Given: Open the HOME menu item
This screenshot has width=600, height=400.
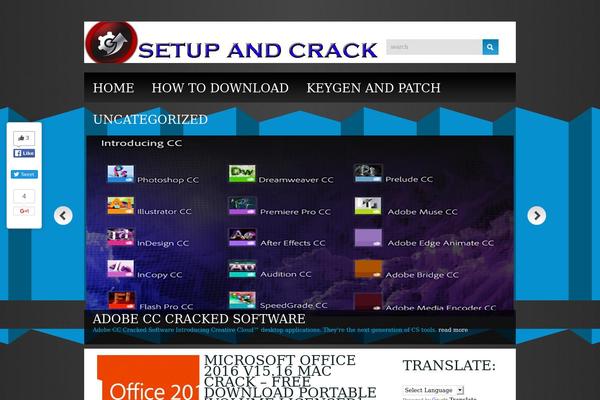Looking at the screenshot, I should pos(113,88).
